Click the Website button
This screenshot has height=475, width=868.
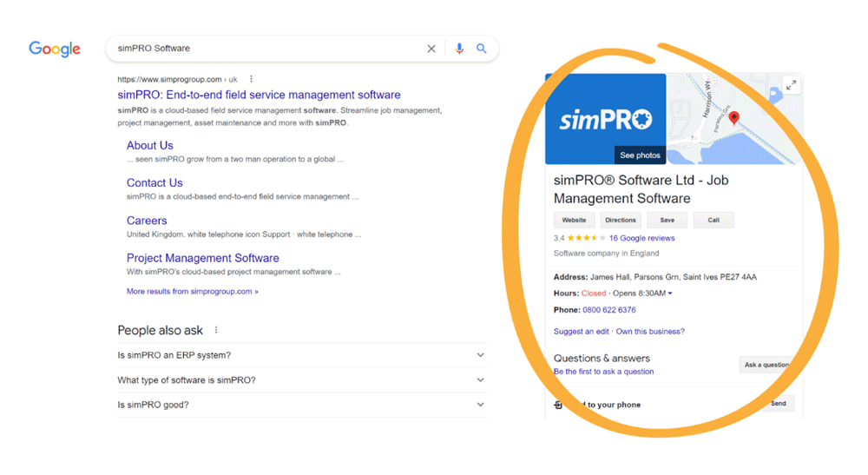574,220
